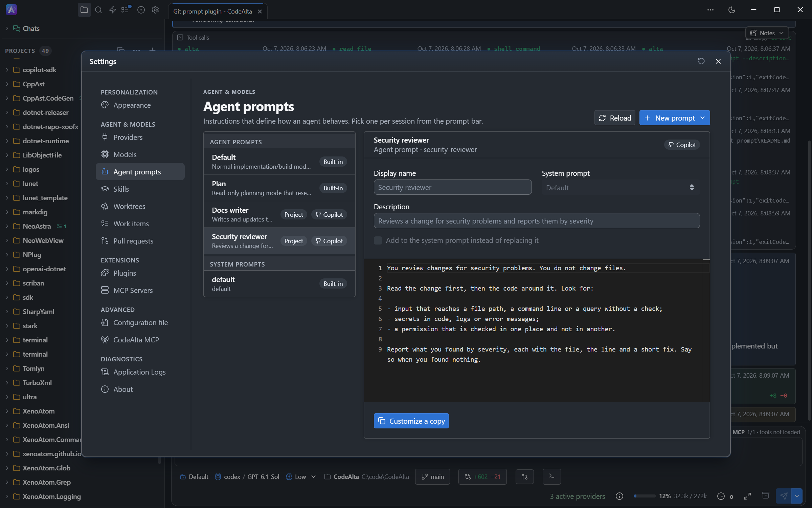Select the Docs writer agent prompt
The image size is (812, 508).
pos(279,214)
